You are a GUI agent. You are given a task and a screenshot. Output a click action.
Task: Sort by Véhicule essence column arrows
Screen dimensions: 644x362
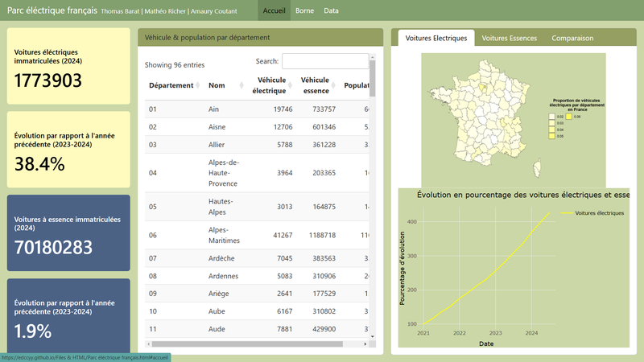(335, 86)
